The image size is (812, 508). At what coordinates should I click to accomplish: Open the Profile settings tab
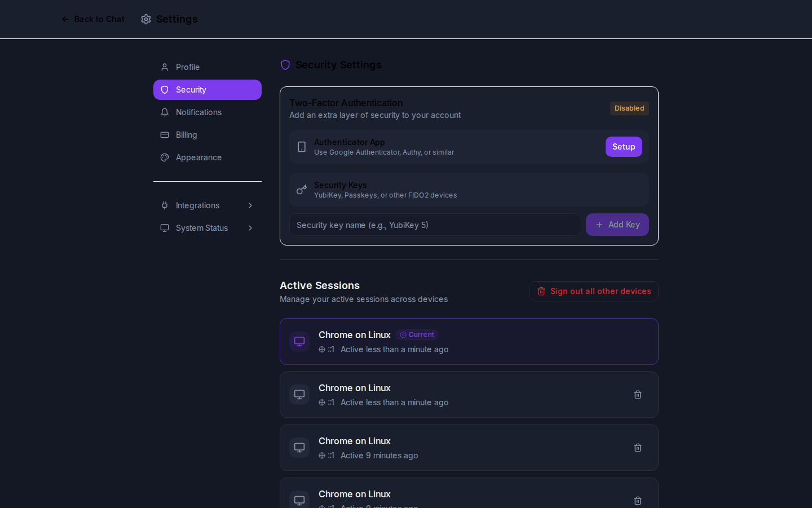(x=208, y=67)
